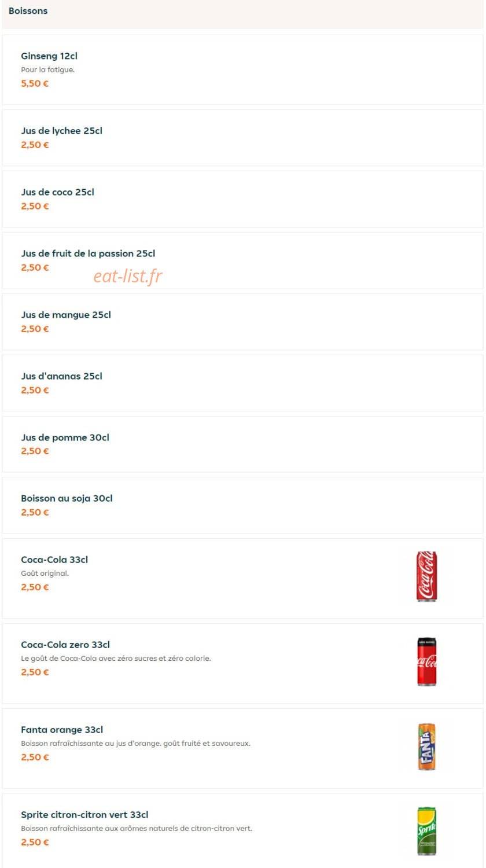The image size is (486, 868).
Task: Click the Sprite green can image
Action: point(427,831)
